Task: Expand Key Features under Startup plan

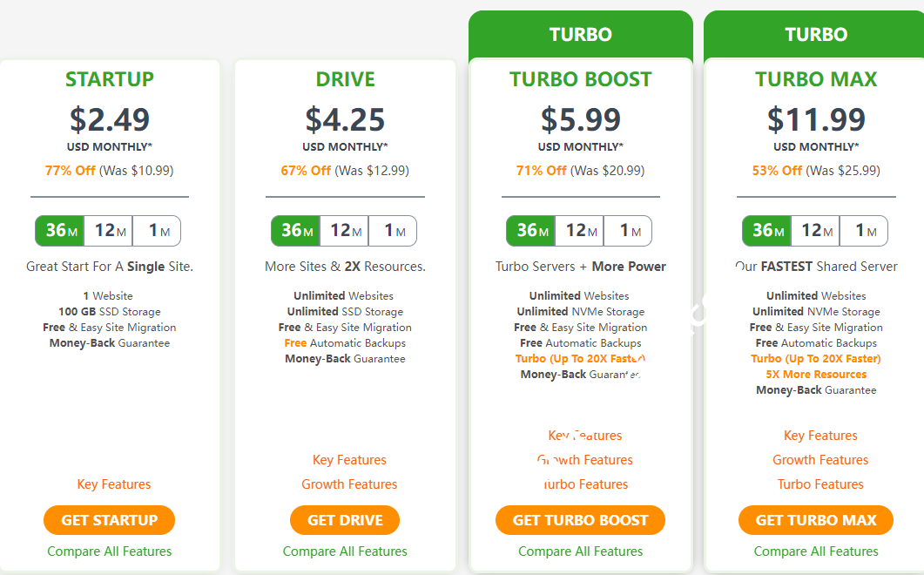Action: 114,484
